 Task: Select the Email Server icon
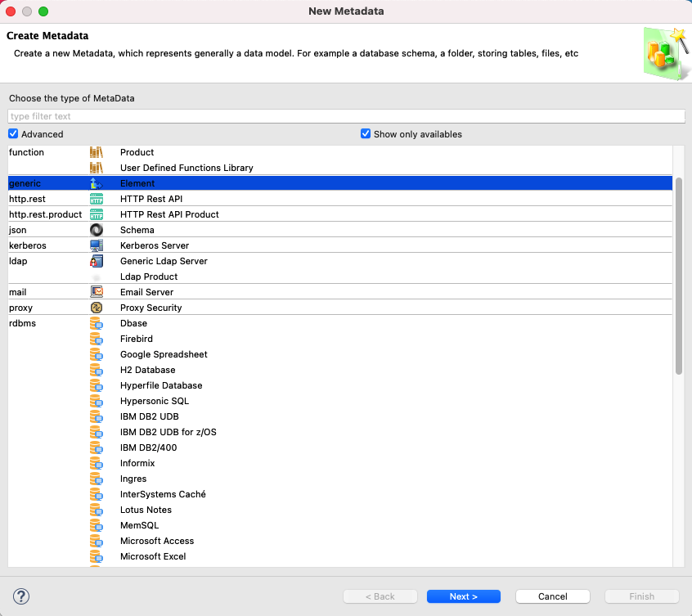[x=97, y=292]
